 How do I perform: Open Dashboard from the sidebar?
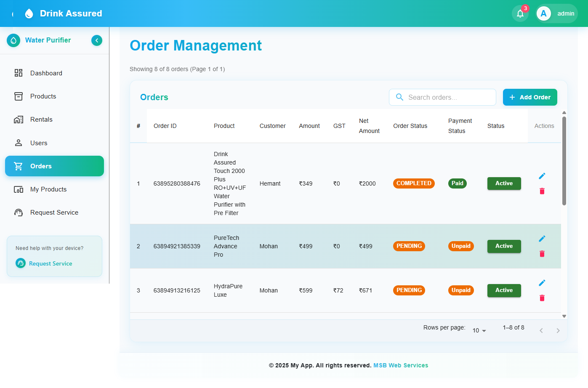pyautogui.click(x=46, y=73)
